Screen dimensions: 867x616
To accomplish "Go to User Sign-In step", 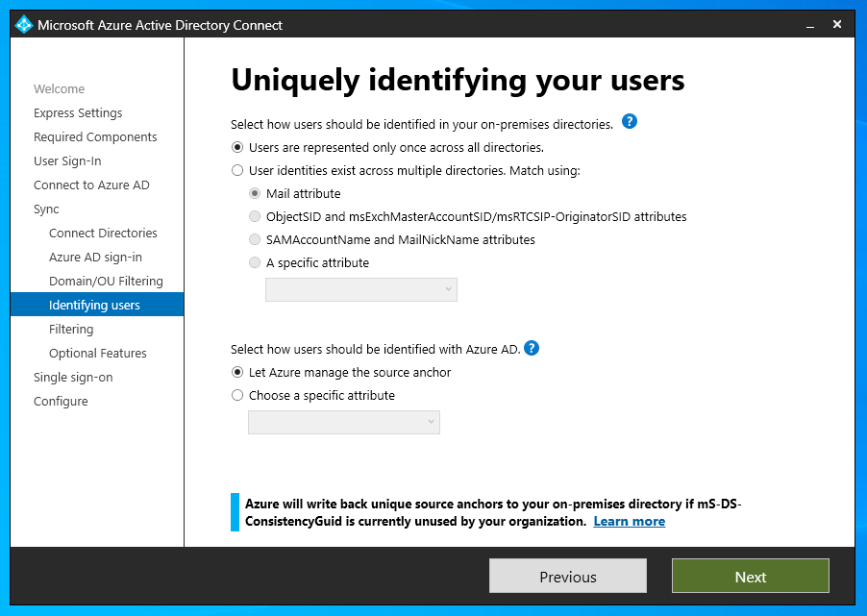I will click(x=67, y=160).
